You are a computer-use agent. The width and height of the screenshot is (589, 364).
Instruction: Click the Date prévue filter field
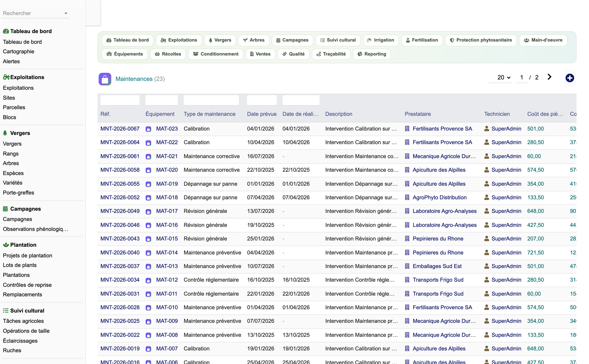click(262, 100)
